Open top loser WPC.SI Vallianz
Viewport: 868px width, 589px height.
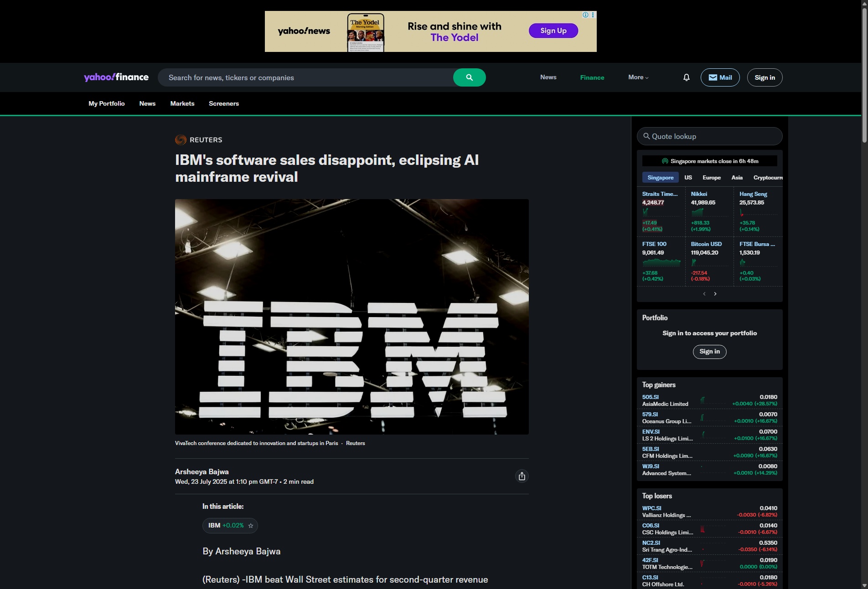coord(709,512)
